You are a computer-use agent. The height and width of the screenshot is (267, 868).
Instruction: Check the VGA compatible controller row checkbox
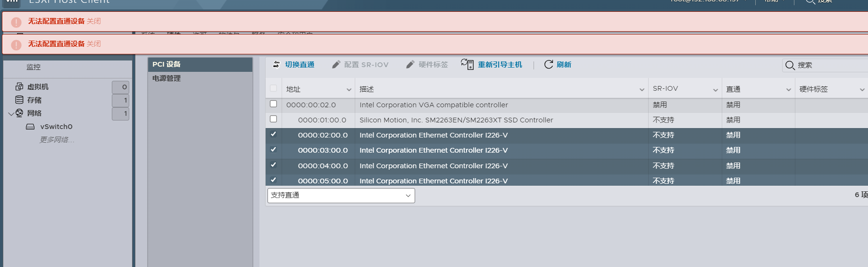click(273, 104)
